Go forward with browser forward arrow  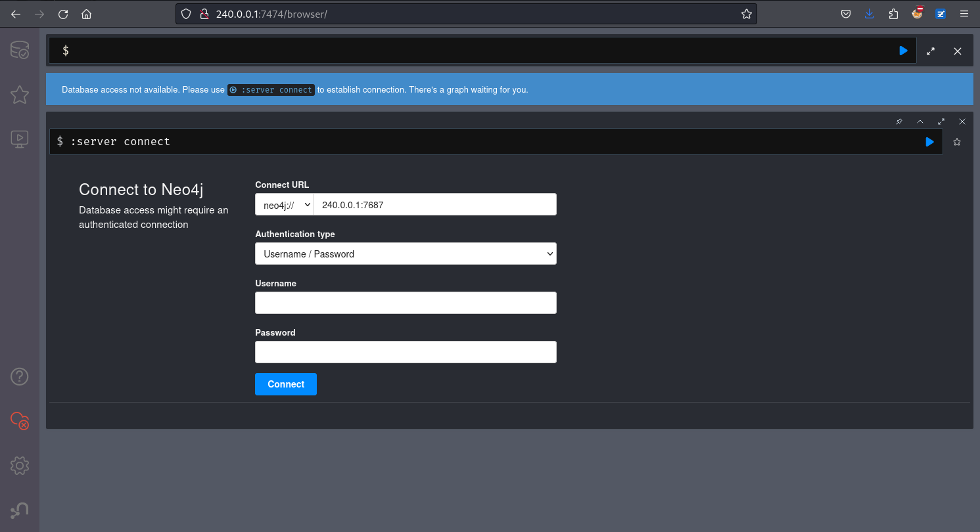pos(39,14)
